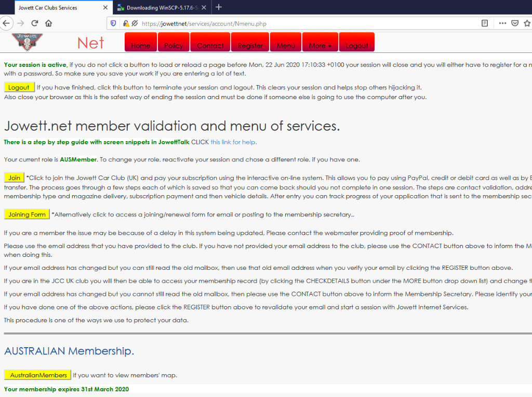Close the Downloading WinSCP tab
532x397 pixels.
pos(204,7)
